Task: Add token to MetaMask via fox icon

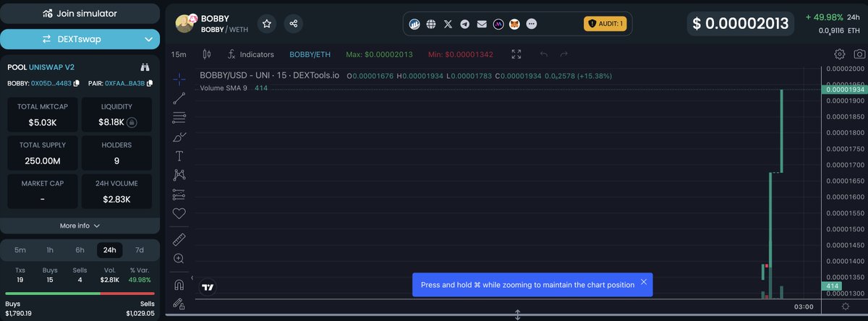Action: (x=515, y=24)
